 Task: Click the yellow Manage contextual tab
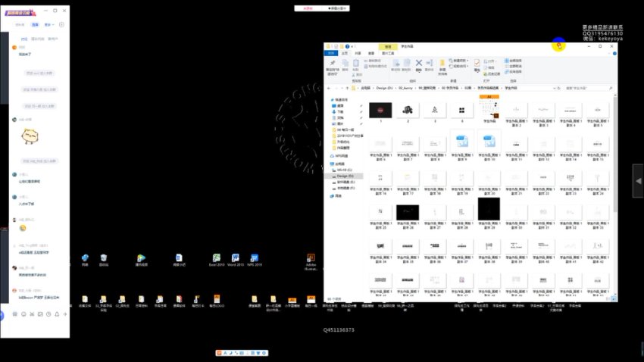tap(388, 47)
